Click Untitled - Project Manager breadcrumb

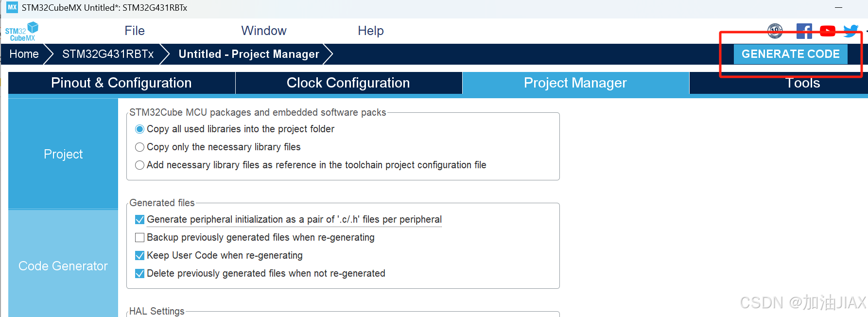[249, 54]
